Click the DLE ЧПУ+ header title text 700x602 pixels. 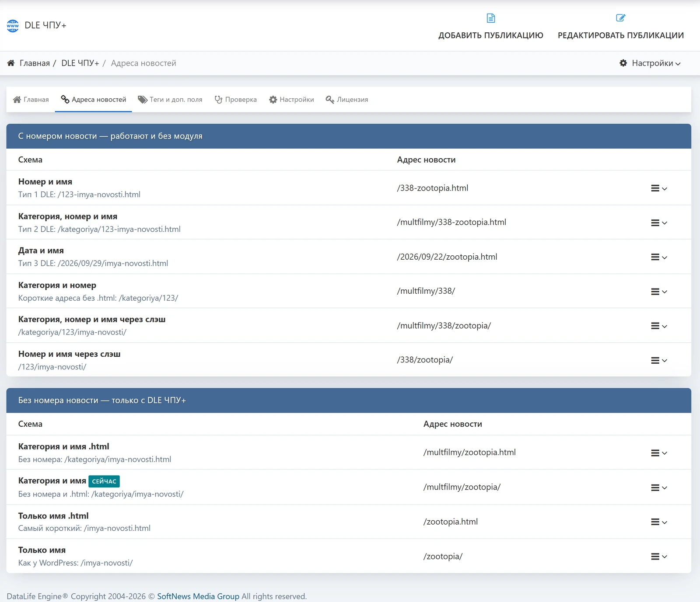pos(45,25)
